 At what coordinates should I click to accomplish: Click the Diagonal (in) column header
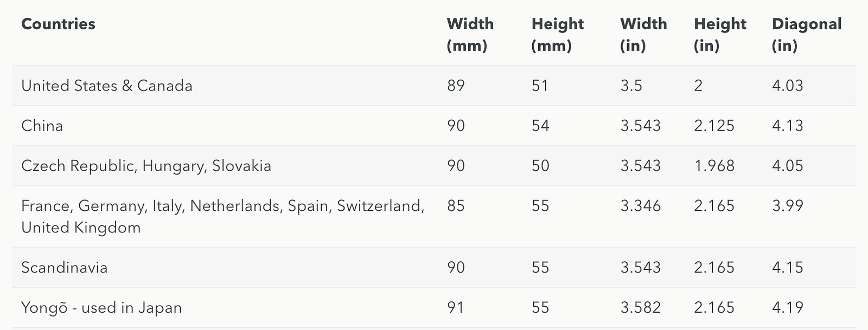(806, 35)
